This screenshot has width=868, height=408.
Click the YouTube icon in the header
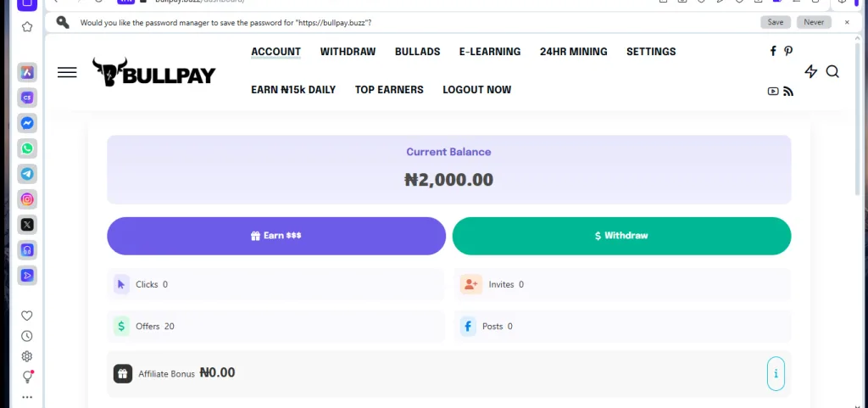click(773, 91)
